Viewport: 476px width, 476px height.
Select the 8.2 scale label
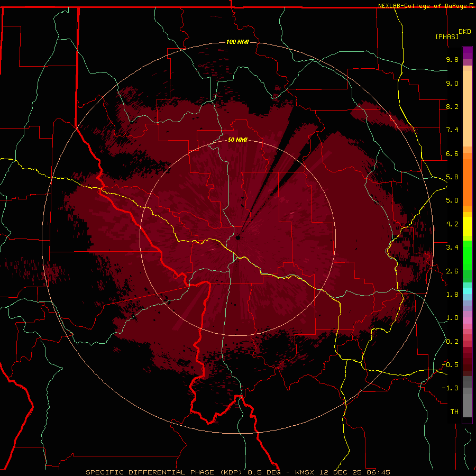(x=452, y=106)
